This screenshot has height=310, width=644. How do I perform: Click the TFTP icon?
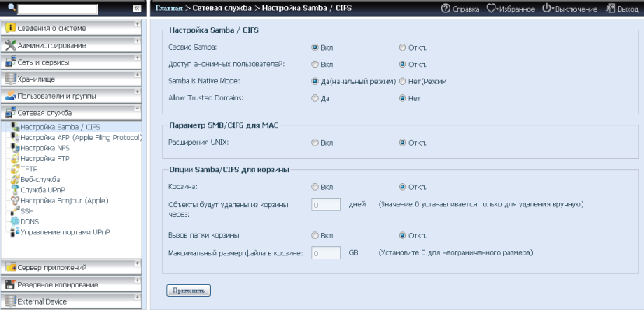pos(16,169)
